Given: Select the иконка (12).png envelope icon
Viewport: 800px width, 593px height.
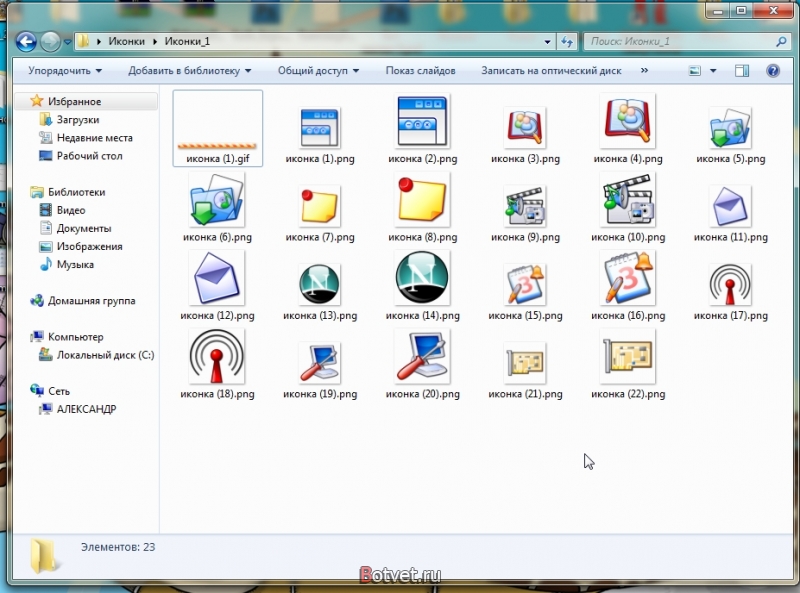Looking at the screenshot, I should tap(217, 278).
